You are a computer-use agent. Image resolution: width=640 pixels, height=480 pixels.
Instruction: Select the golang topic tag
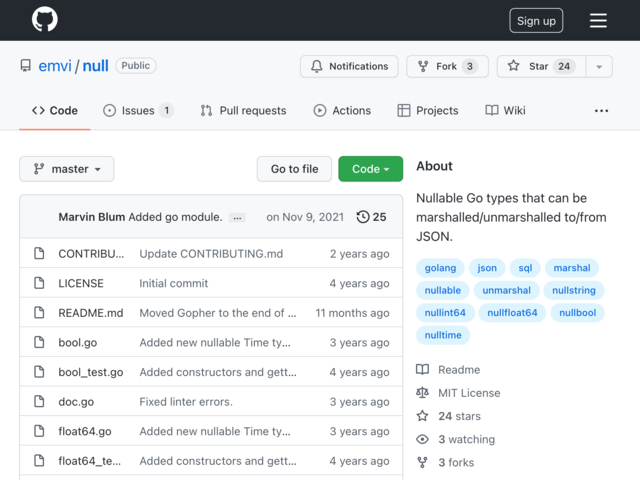[440, 268]
